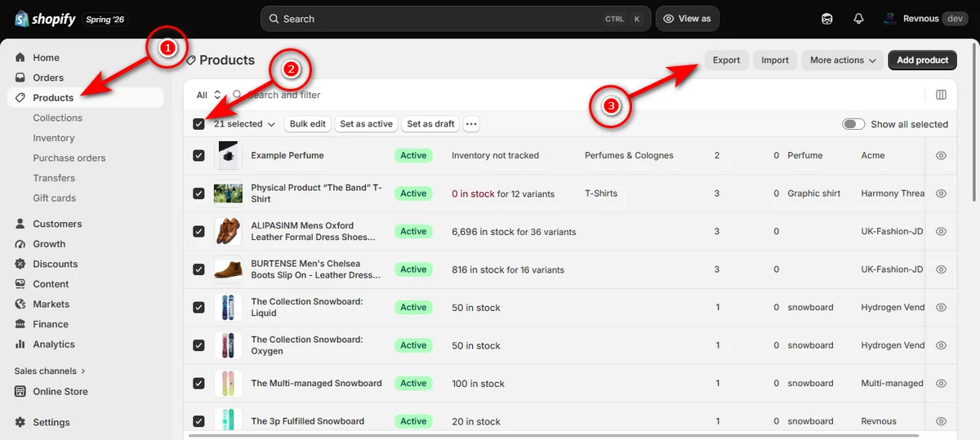
Task: Preview the 3p Fulfilled Snowboard eye icon
Action: pos(941,421)
